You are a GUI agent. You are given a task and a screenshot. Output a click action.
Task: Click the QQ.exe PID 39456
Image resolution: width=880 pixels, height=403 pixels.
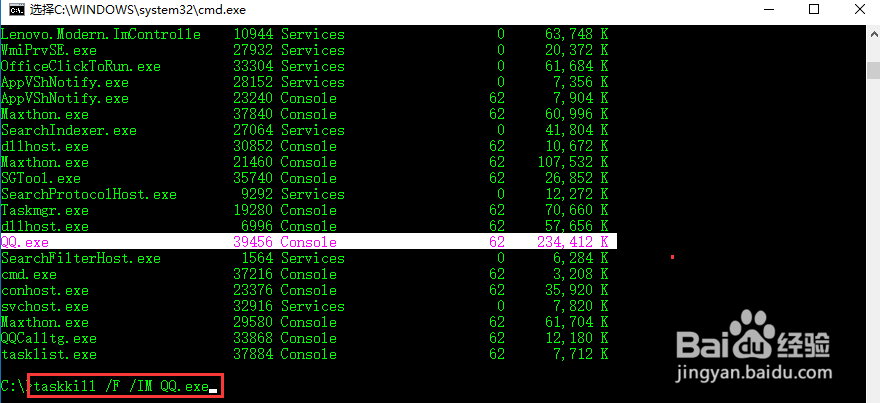pos(253,242)
